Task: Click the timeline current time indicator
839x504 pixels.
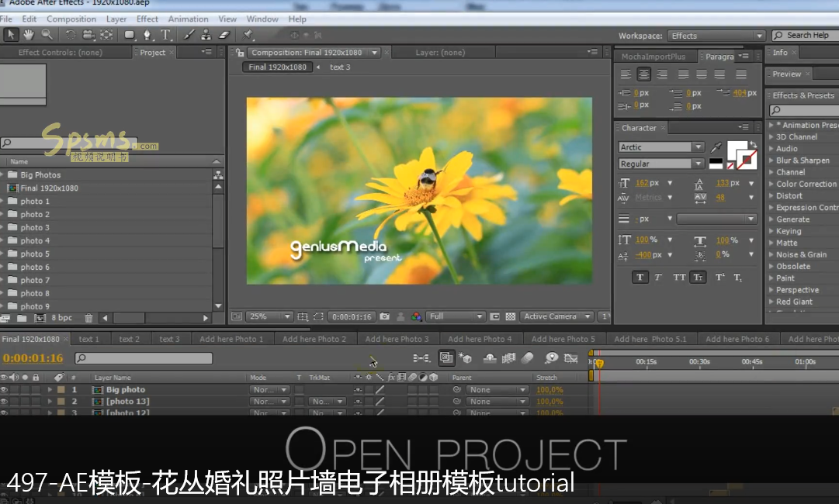Action: [600, 364]
